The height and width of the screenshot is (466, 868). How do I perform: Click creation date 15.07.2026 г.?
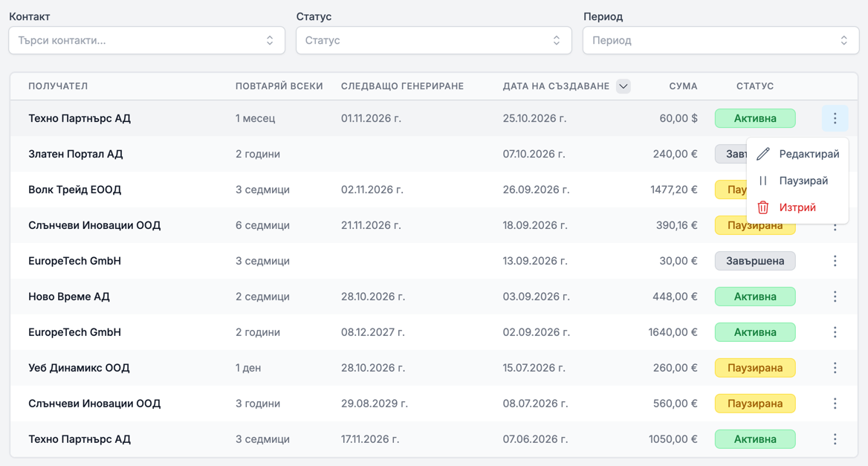click(534, 368)
